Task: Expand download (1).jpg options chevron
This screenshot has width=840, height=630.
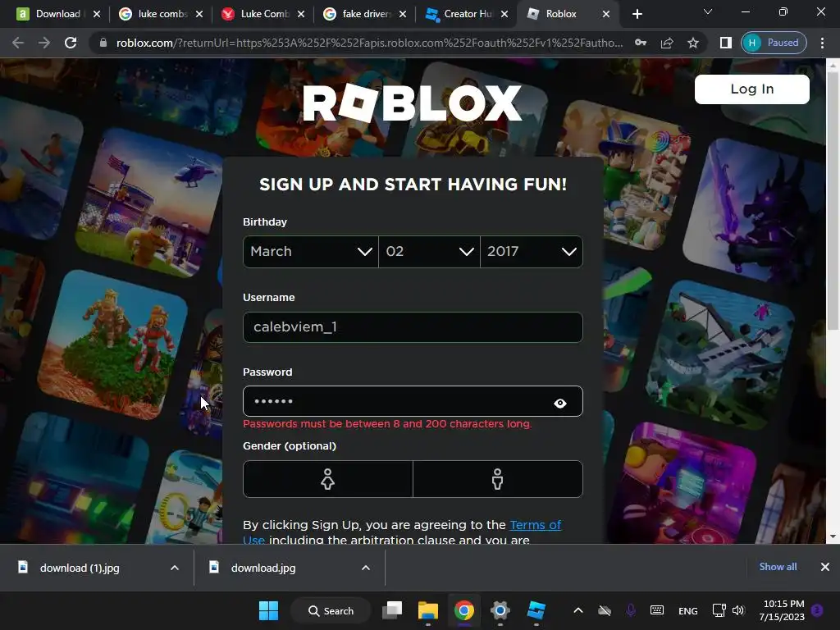Action: tap(175, 568)
